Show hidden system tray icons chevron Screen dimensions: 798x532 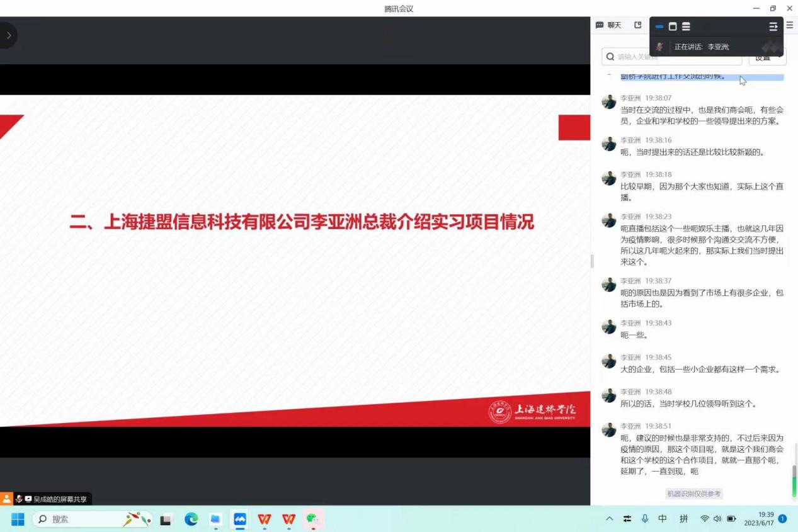point(609,519)
